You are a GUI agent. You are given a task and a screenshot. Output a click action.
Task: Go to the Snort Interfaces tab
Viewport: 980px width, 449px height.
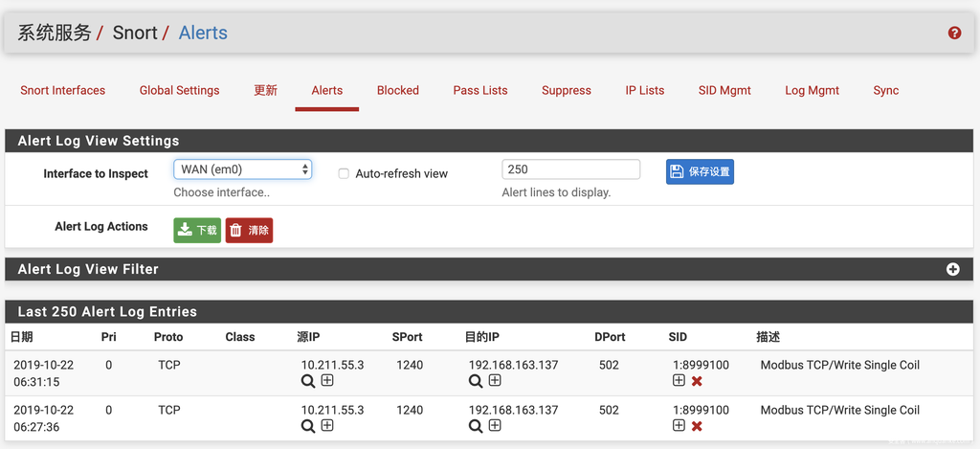point(63,90)
